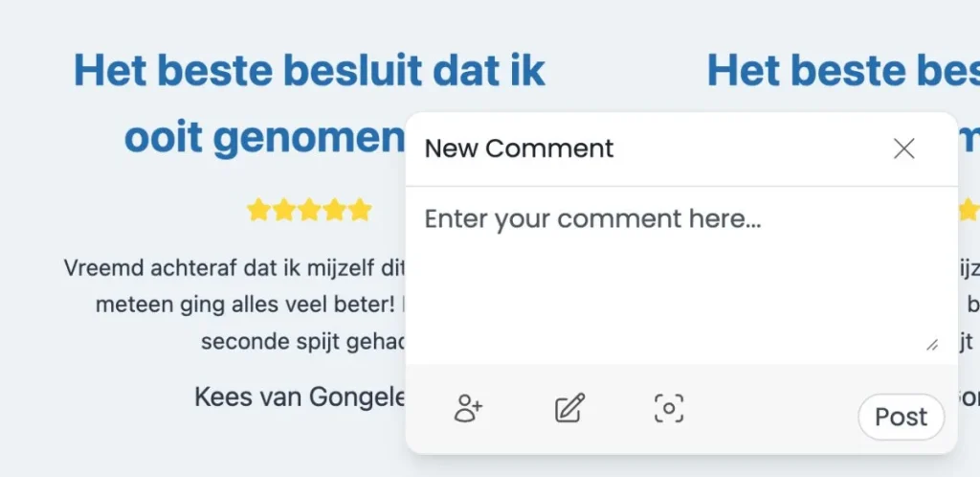The image size is (980, 477).
Task: Click the add person mention icon
Action: pos(468,409)
